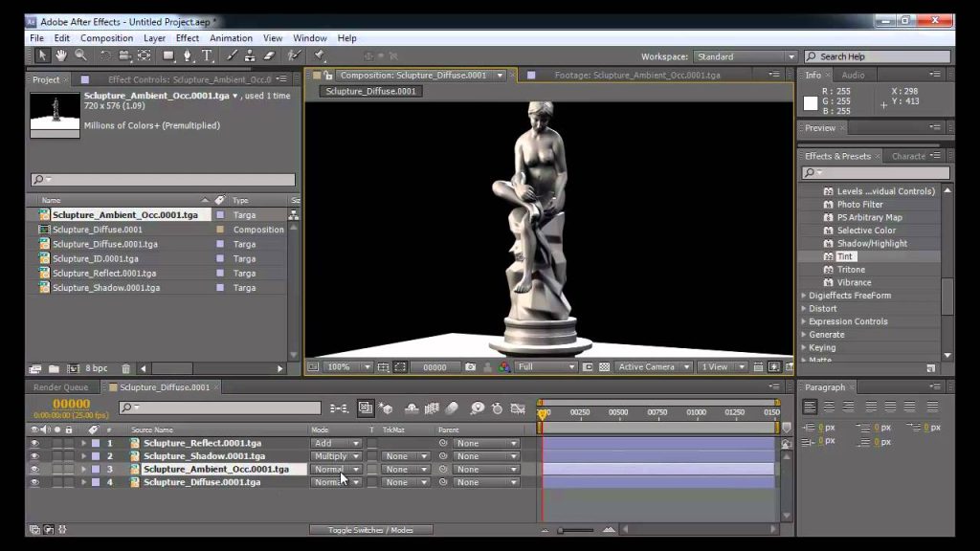Click the snapshot camera icon in viewer
Screen dimensions: 980x551
point(470,366)
